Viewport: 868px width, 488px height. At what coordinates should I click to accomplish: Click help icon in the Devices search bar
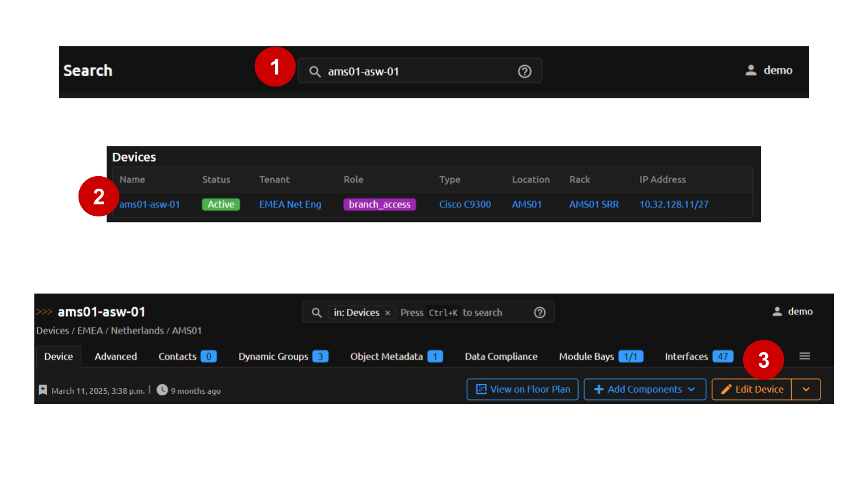[x=540, y=312]
